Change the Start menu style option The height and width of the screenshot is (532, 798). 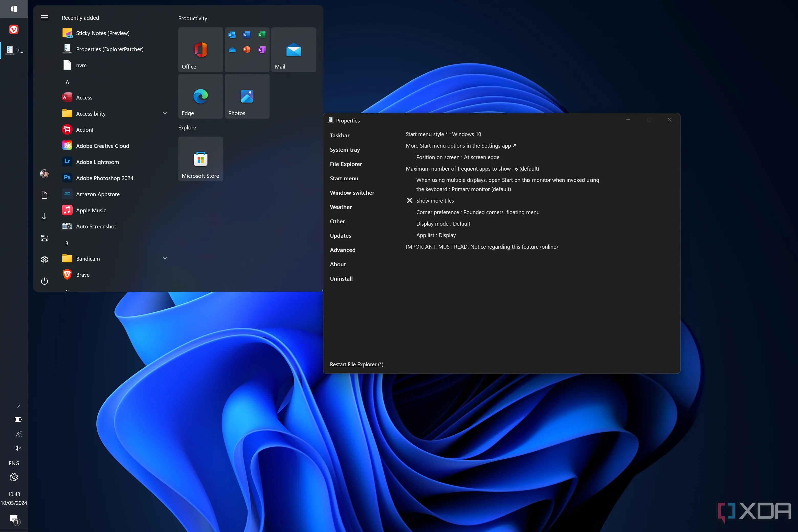[x=444, y=134]
